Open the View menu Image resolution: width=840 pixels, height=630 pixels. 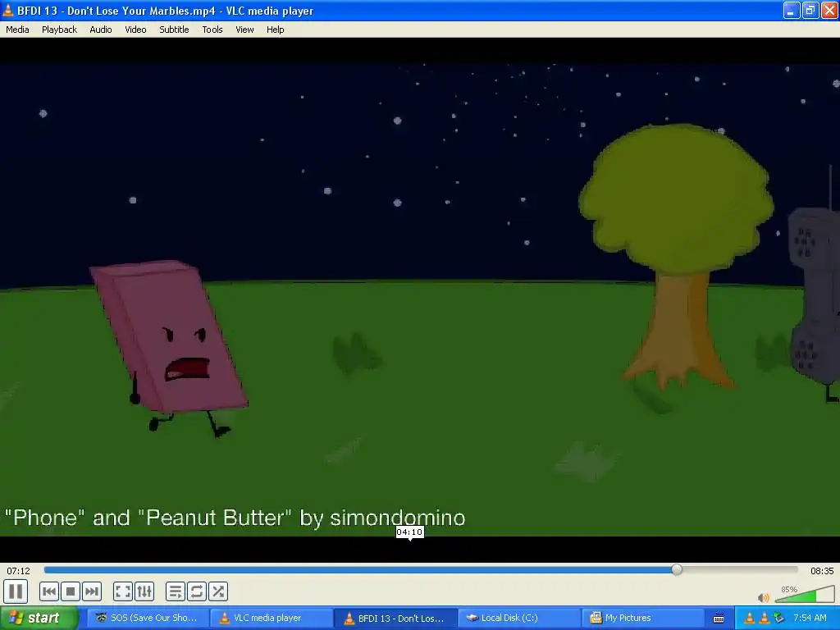(x=244, y=30)
